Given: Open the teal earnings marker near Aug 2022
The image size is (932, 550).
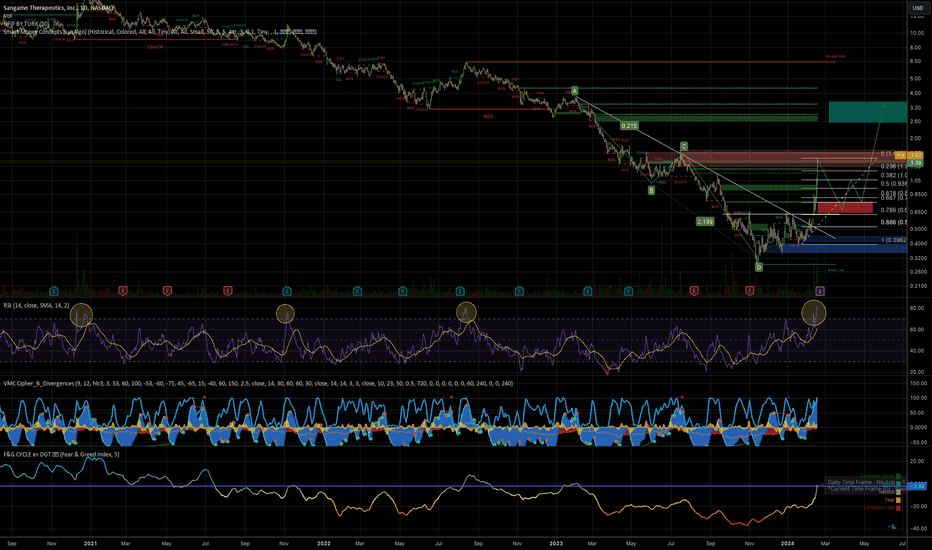Looking at the screenshot, I should (x=460, y=291).
